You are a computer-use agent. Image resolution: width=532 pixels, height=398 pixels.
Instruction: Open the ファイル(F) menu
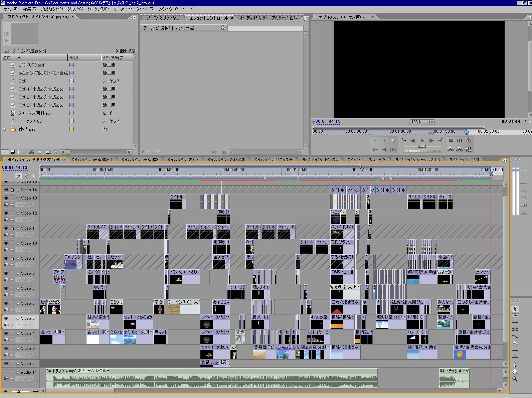[x=10, y=9]
